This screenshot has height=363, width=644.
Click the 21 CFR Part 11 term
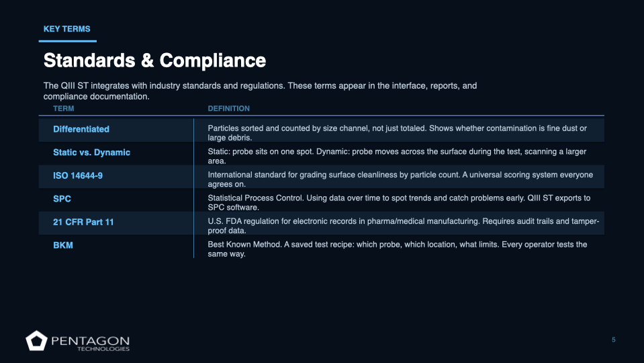(x=83, y=222)
